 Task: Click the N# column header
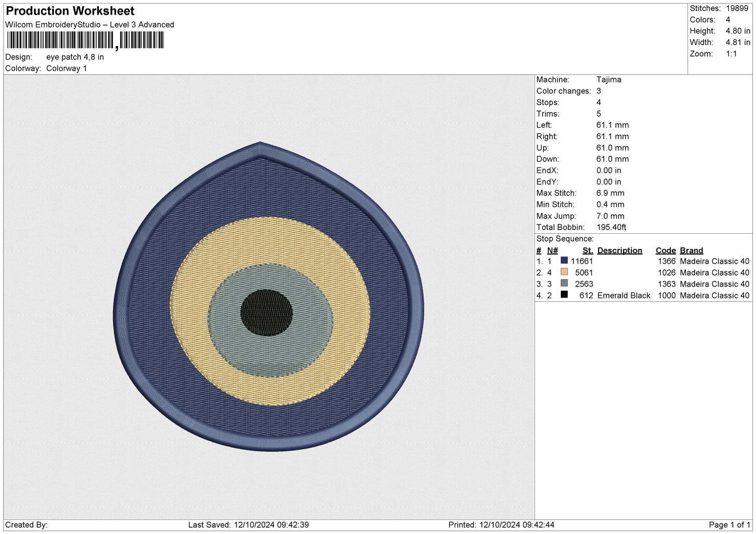pyautogui.click(x=552, y=251)
